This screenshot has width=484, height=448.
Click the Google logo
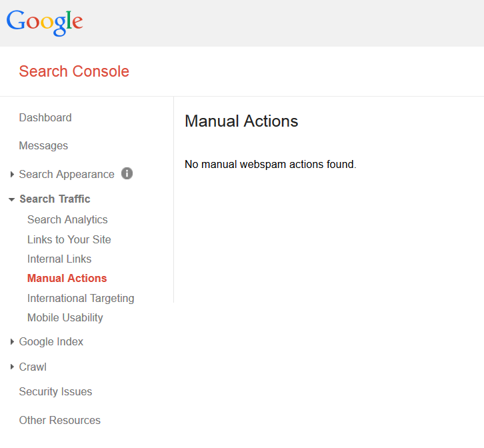pos(45,23)
